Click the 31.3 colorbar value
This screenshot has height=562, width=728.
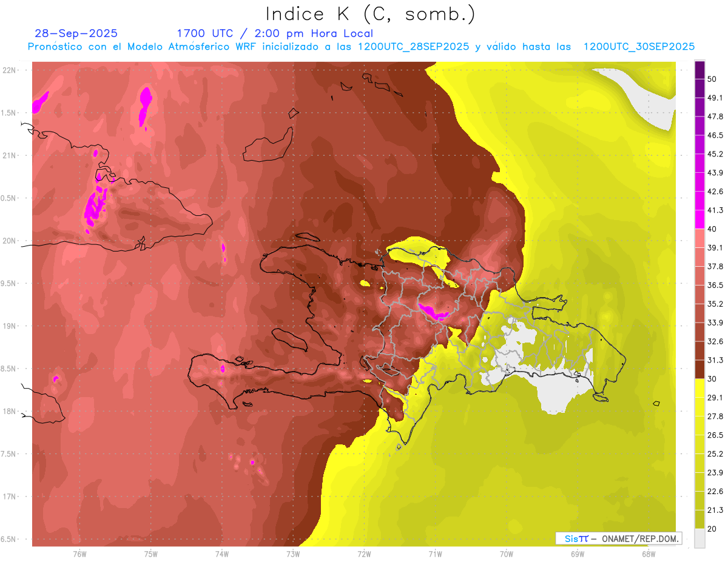pos(716,360)
